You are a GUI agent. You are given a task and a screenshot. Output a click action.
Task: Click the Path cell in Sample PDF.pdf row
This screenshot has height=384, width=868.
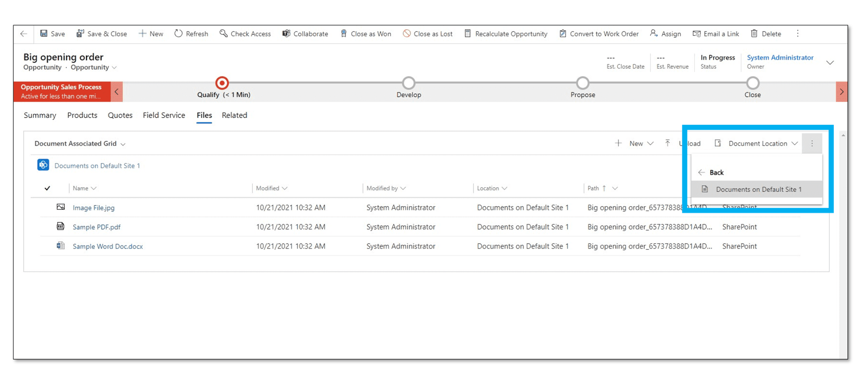(x=650, y=227)
